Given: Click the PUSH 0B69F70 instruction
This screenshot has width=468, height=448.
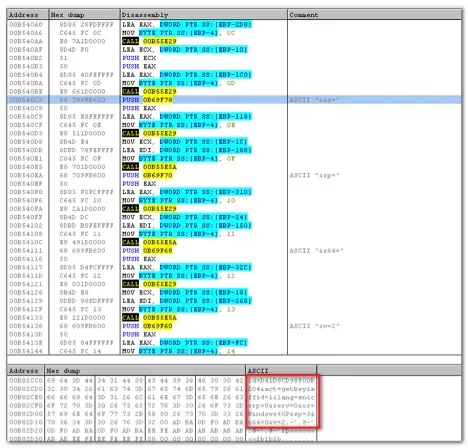Looking at the screenshot, I should coord(147,175).
